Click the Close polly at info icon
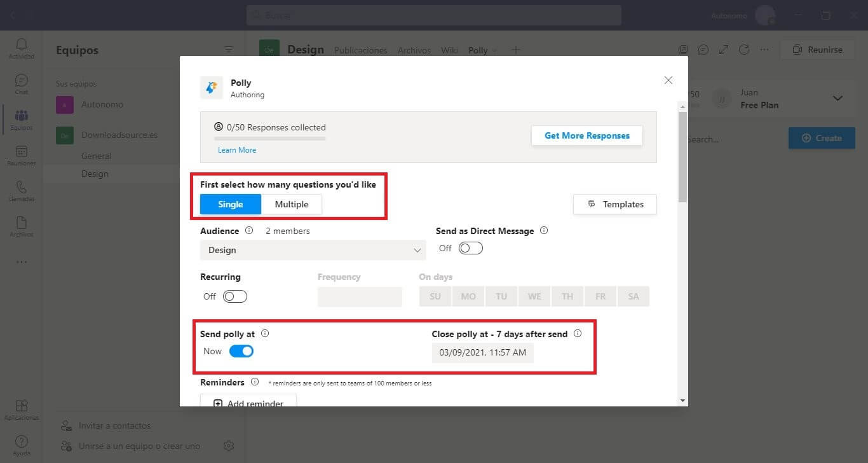Screen dimensions: 868x463 (578, 333)
